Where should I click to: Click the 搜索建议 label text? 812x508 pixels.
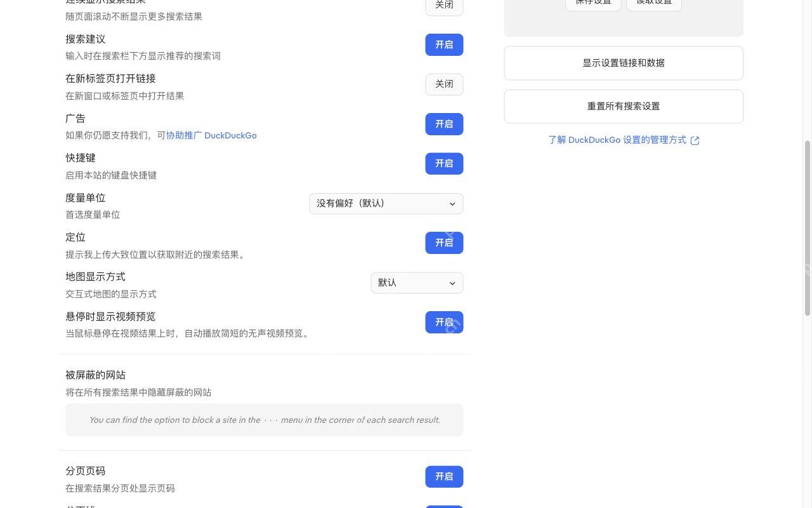coord(86,39)
